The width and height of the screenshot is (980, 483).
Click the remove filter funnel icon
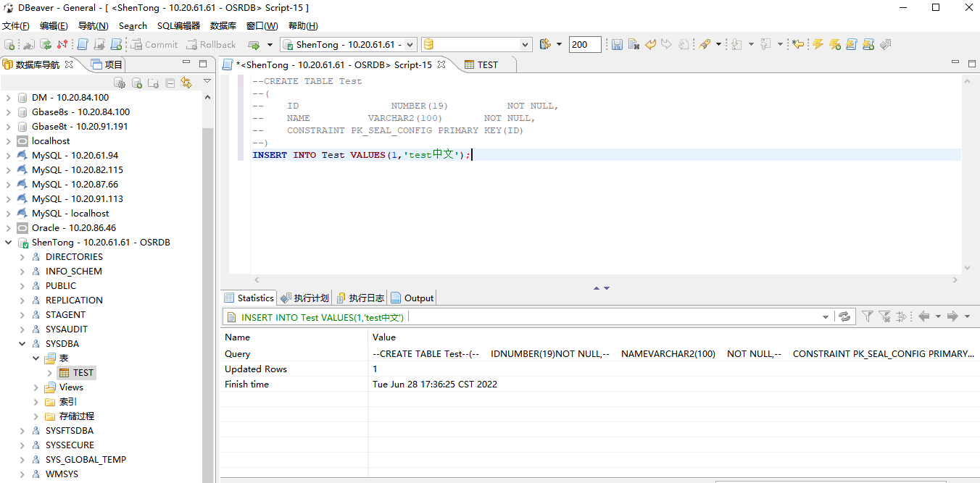tap(884, 316)
